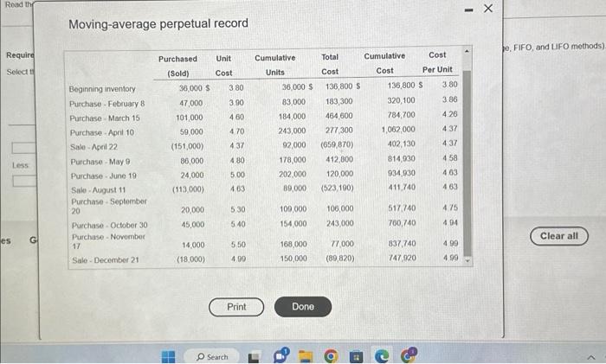Viewport: 606px width, 364px height.
Task: Open the taskbar Search box
Action: click(x=212, y=357)
